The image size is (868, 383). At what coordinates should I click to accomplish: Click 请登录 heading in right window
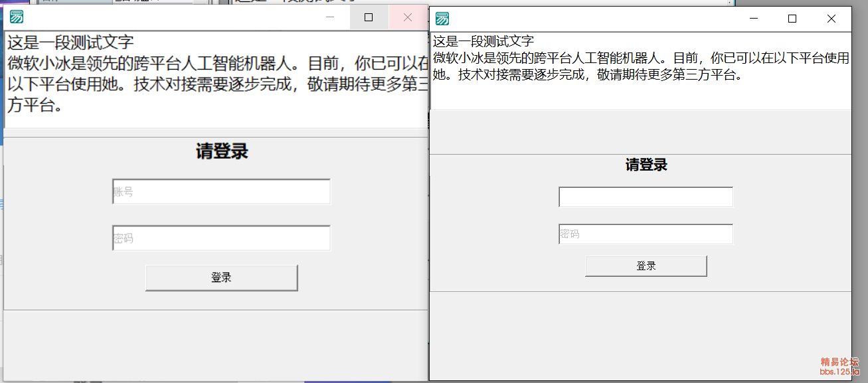tap(646, 165)
